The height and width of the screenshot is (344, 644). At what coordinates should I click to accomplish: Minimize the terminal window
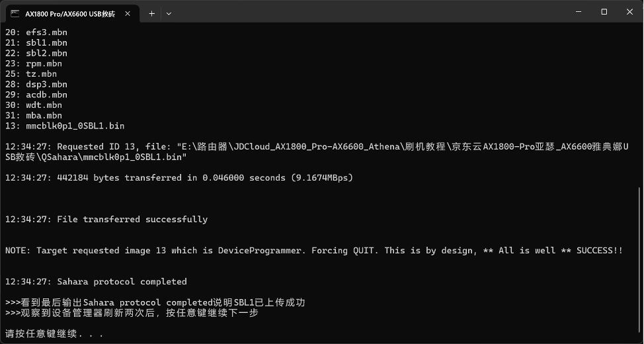coord(574,11)
